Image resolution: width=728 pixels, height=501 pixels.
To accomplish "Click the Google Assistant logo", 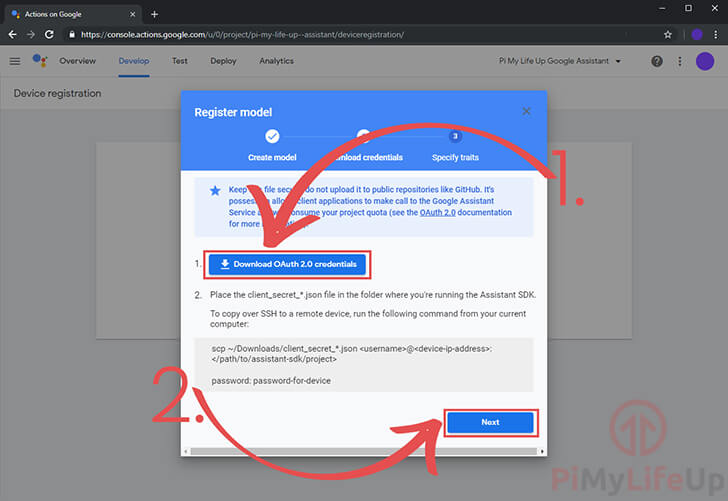I will click(x=40, y=60).
